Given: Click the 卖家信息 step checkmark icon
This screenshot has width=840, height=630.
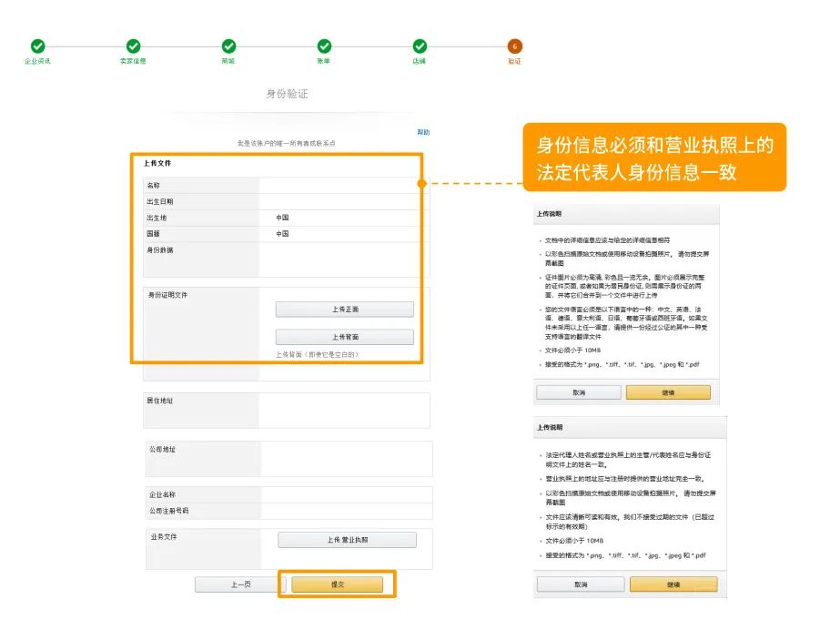Looking at the screenshot, I should (x=133, y=46).
